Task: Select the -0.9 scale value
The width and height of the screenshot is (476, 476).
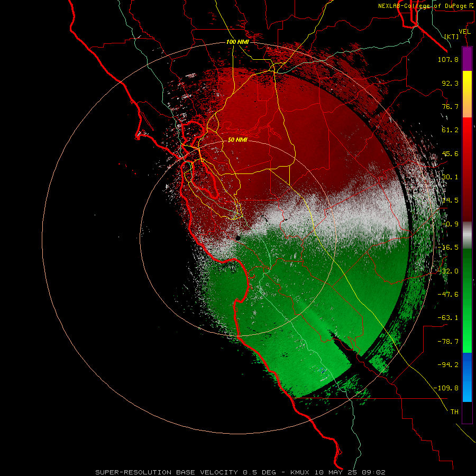Action: [450, 224]
